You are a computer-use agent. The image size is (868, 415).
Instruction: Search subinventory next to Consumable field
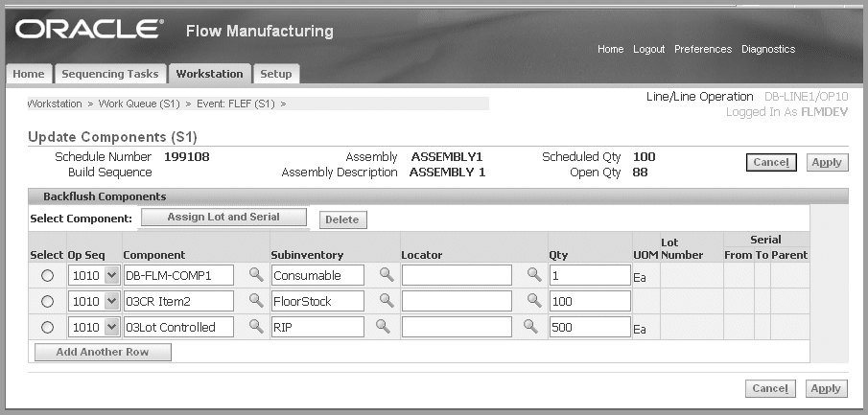[x=387, y=274]
